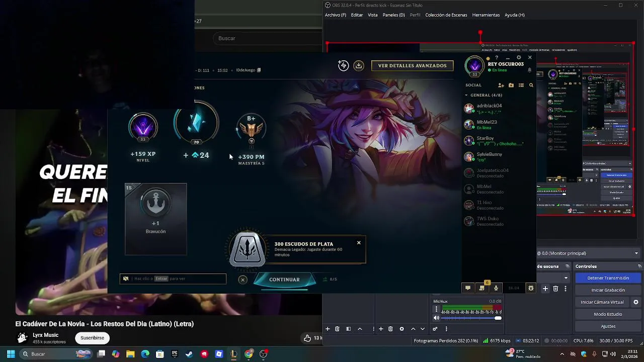Open Virtual Camera settings gear in OBS
Viewport: 644px width, 362px height.
[x=636, y=302]
